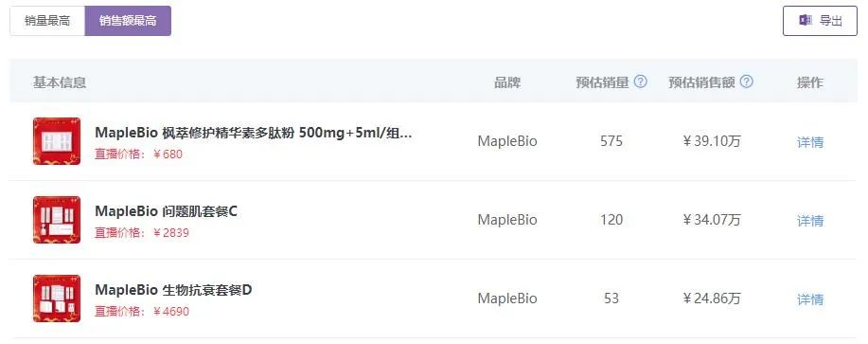Viewport: 868px width, 344px height.
Task: Select the 销售额最高 tab
Action: 128,21
